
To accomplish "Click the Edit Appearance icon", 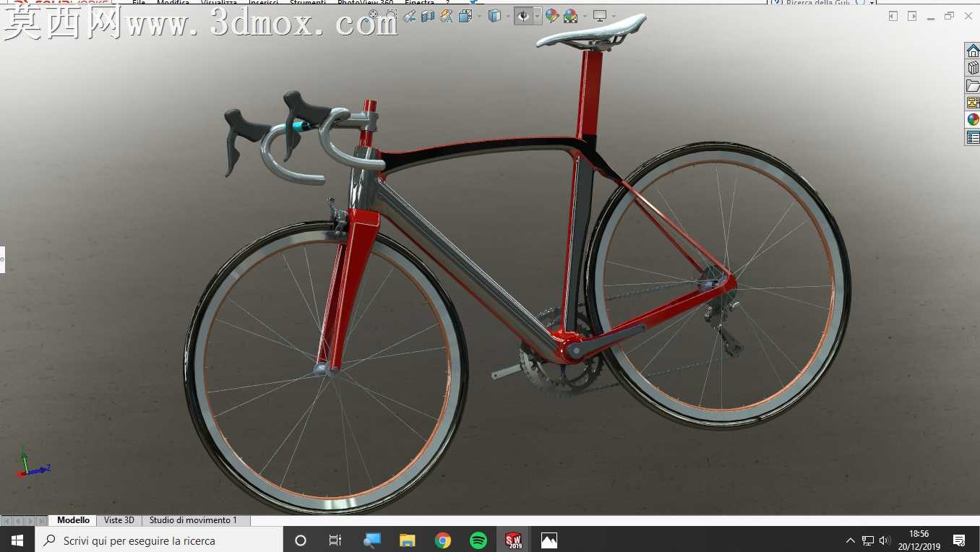I will pos(552,16).
